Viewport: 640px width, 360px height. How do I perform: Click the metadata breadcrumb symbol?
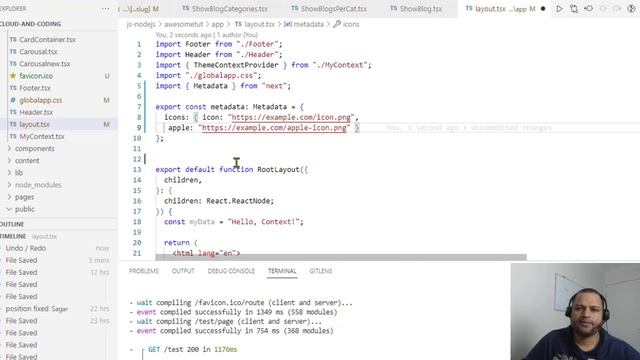309,24
